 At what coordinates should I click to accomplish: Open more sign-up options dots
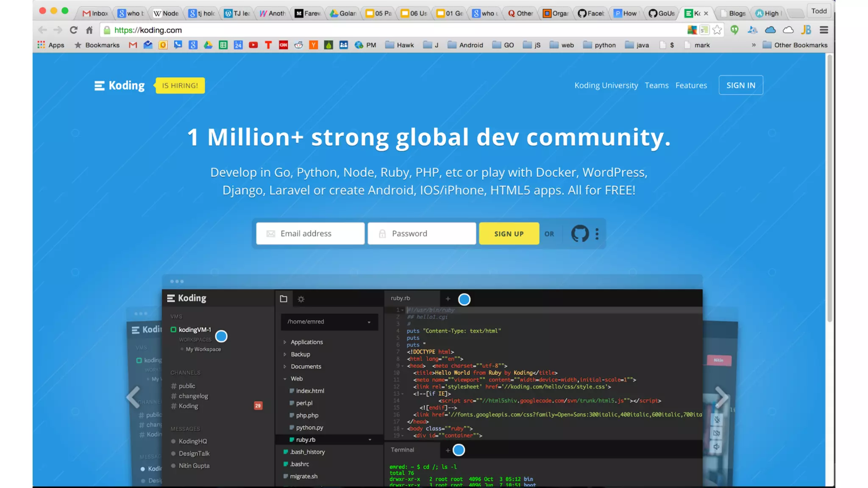coord(597,233)
